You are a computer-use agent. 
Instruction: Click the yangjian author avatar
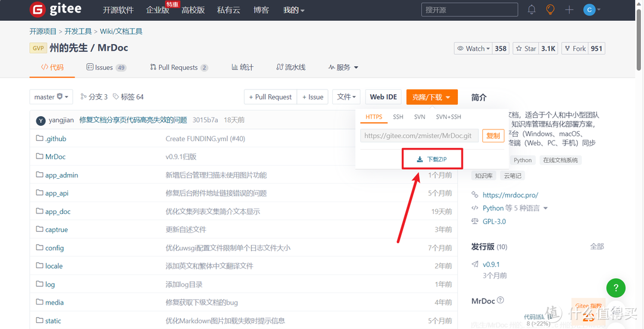tap(41, 120)
